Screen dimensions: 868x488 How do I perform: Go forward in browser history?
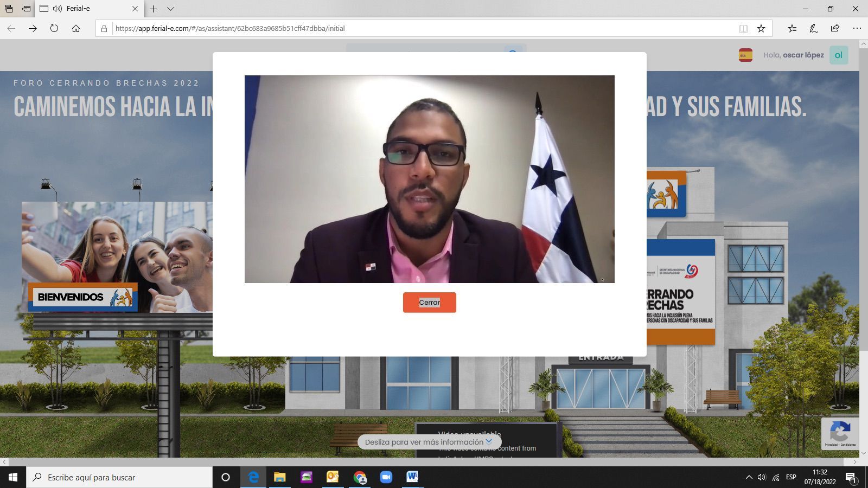point(33,28)
